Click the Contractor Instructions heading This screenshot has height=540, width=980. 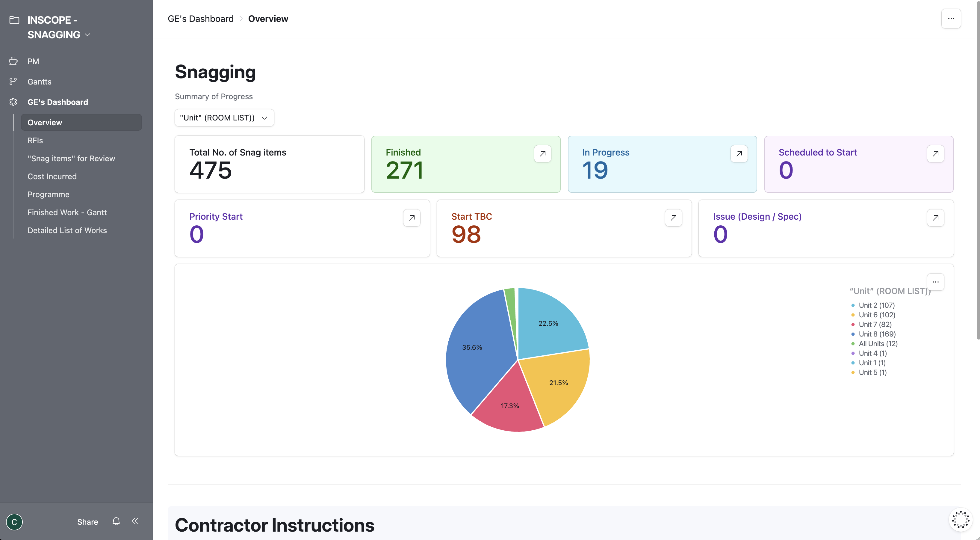[x=274, y=525]
